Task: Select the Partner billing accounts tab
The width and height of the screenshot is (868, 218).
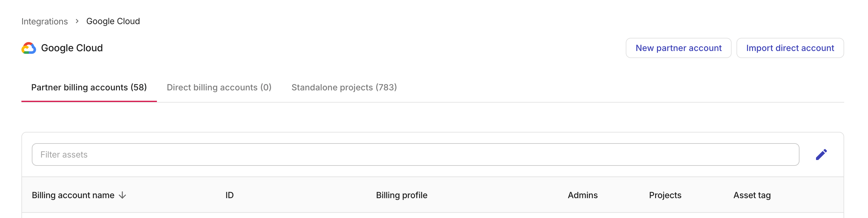Action: (x=89, y=87)
